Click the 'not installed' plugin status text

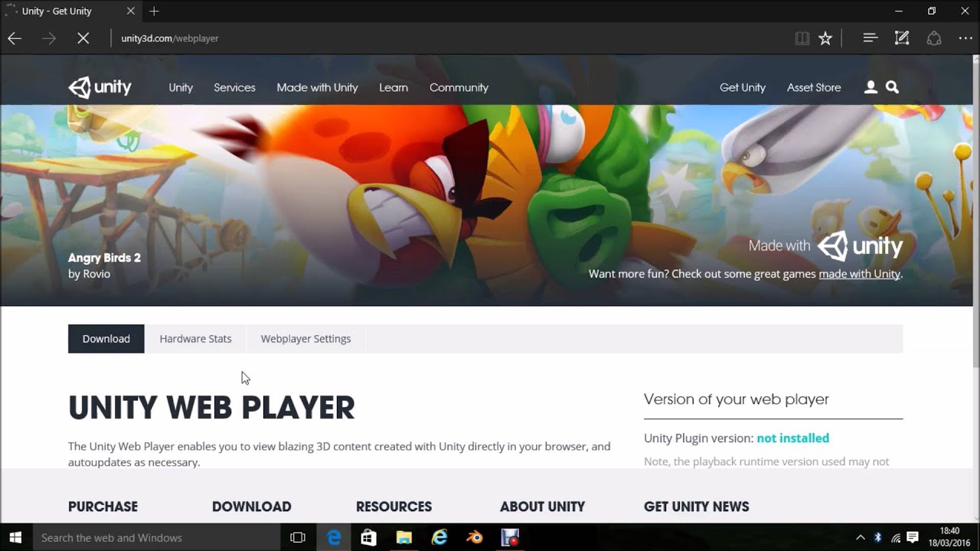pos(792,439)
